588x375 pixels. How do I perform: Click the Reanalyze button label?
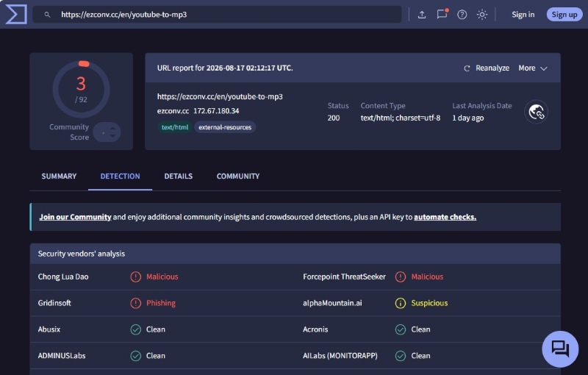coord(492,68)
